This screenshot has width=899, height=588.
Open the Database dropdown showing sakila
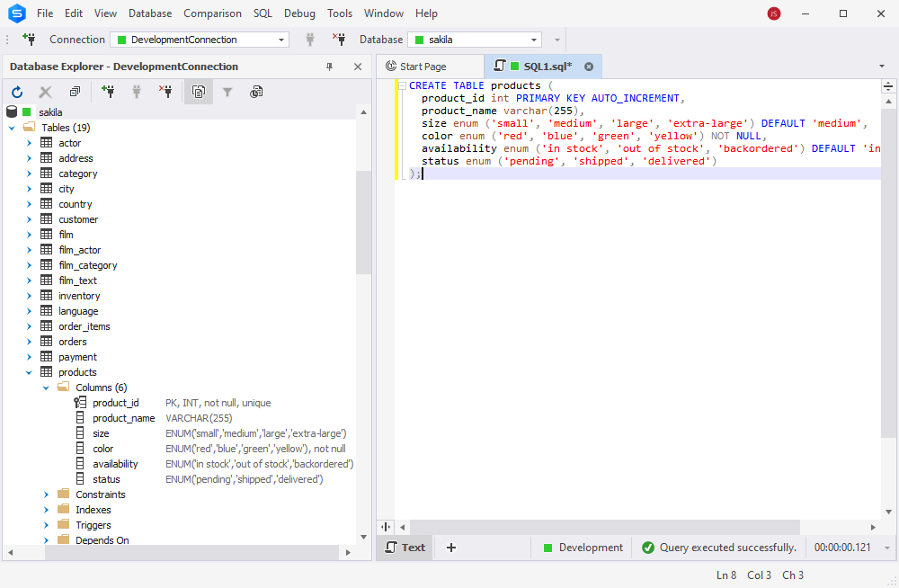475,40
